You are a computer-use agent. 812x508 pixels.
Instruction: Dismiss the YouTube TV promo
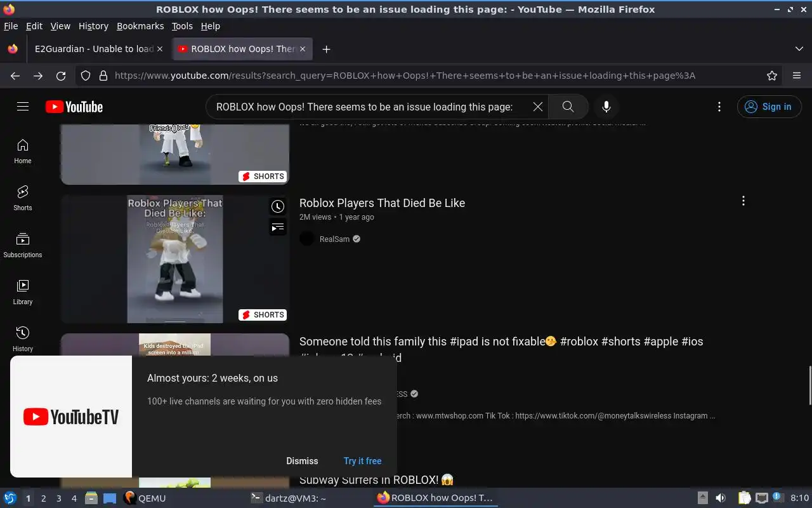coord(302,461)
